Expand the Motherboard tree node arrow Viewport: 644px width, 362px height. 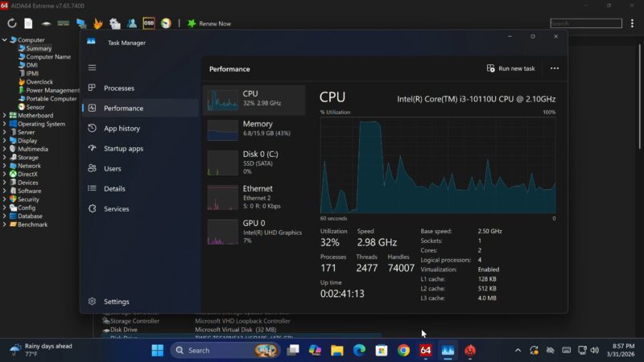(5, 115)
